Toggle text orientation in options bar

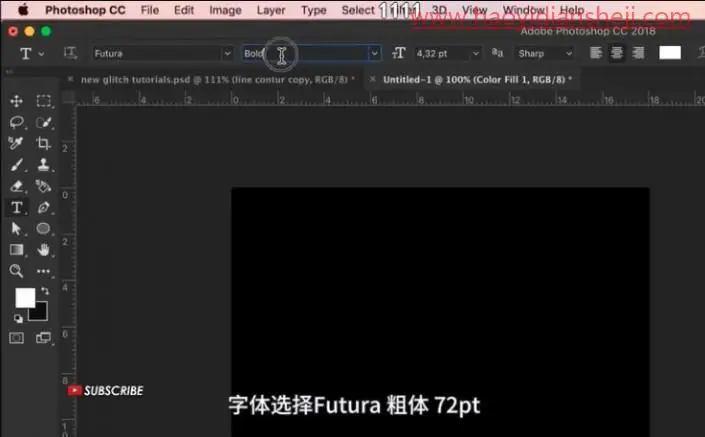click(x=70, y=54)
